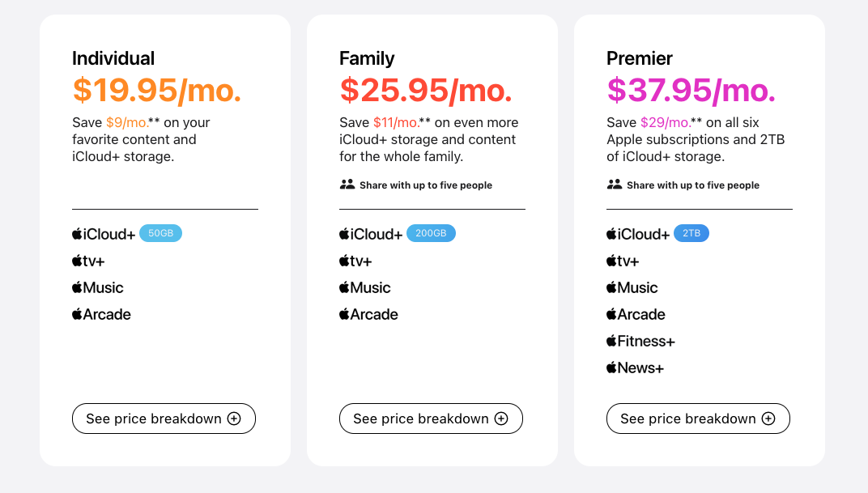Click the Premier $37.95/mo. price
868x493 pixels.
click(x=691, y=90)
